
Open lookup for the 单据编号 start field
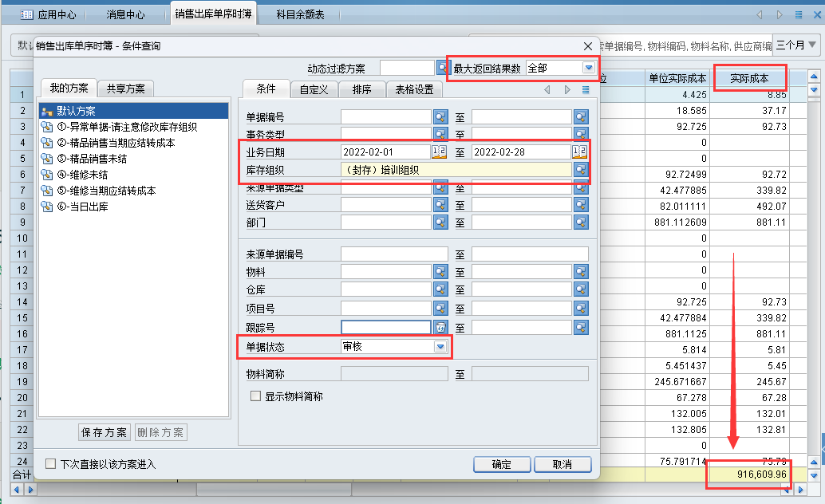[440, 117]
